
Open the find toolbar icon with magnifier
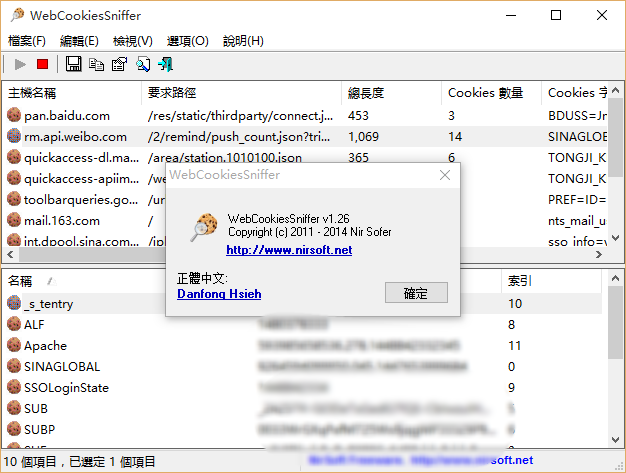click(x=143, y=64)
